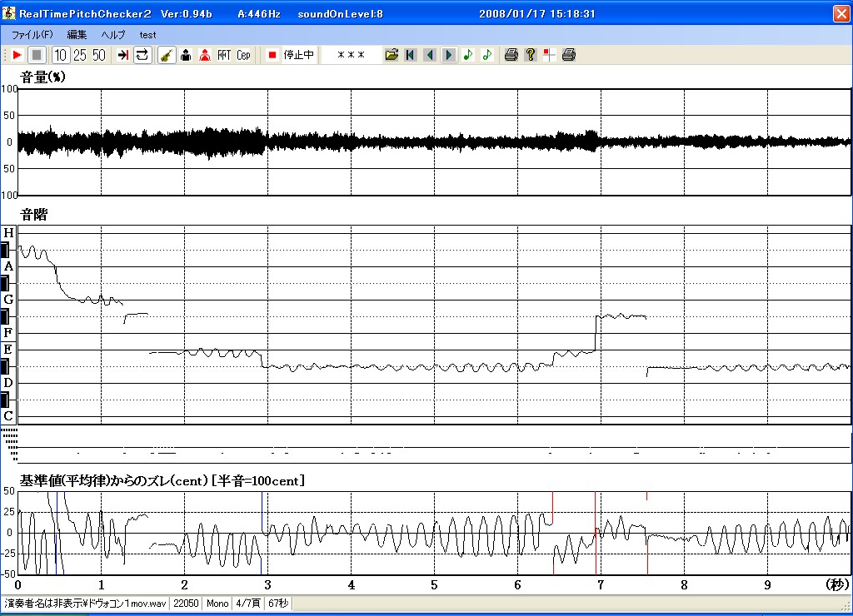Click the 67秒 duration status cell
The height and width of the screenshot is (616, 853).
278,604
